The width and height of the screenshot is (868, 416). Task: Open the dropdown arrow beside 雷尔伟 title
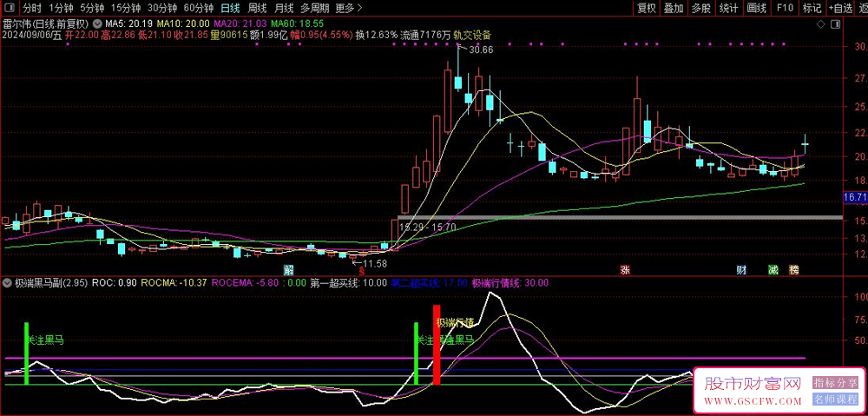[x=95, y=23]
